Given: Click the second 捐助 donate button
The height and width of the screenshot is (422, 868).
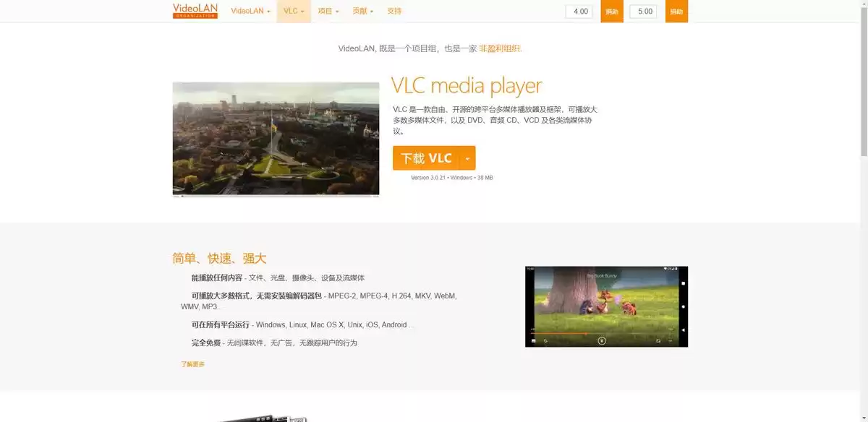Looking at the screenshot, I should [676, 11].
